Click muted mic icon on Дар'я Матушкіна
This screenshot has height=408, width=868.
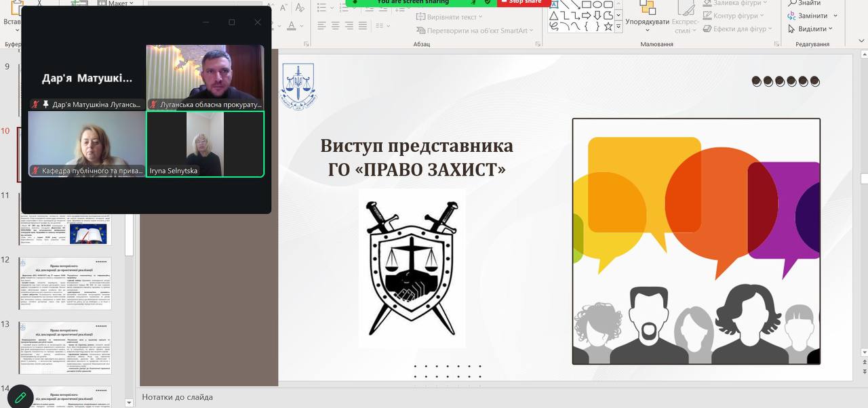pos(35,104)
